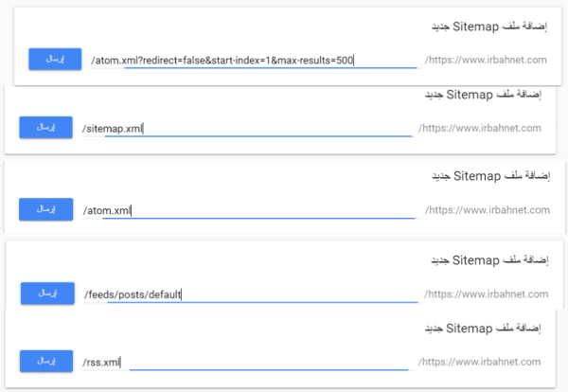Click the Sitemap heading of the /feeds/posts/default panel

(489, 260)
